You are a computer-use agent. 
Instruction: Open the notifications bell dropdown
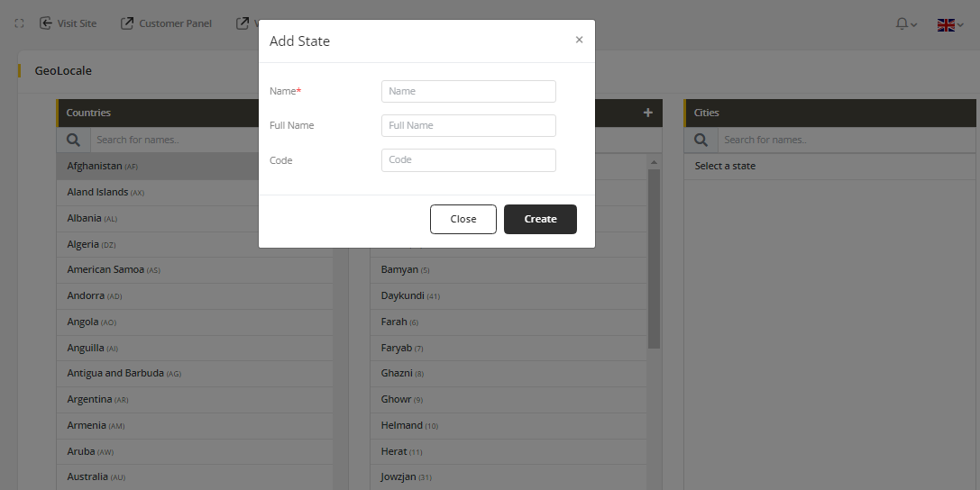tap(905, 24)
